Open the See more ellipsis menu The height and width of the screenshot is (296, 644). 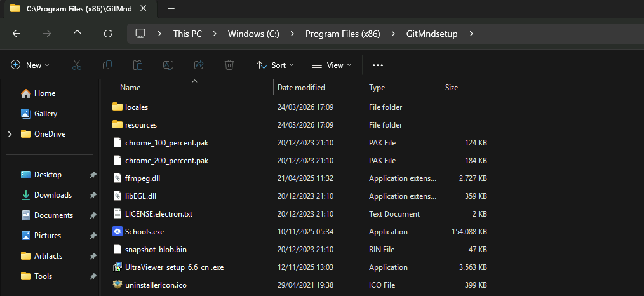(x=378, y=65)
